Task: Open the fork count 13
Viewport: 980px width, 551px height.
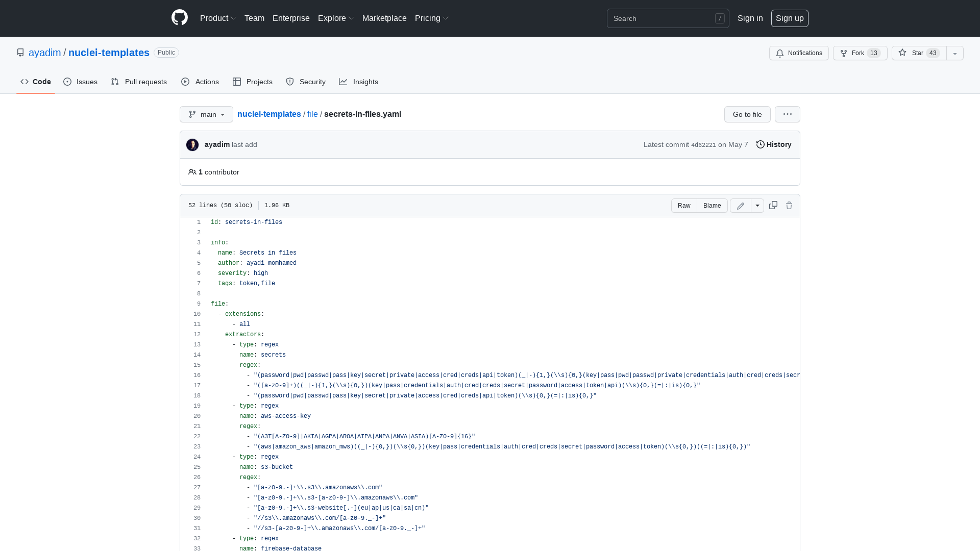Action: click(874, 53)
